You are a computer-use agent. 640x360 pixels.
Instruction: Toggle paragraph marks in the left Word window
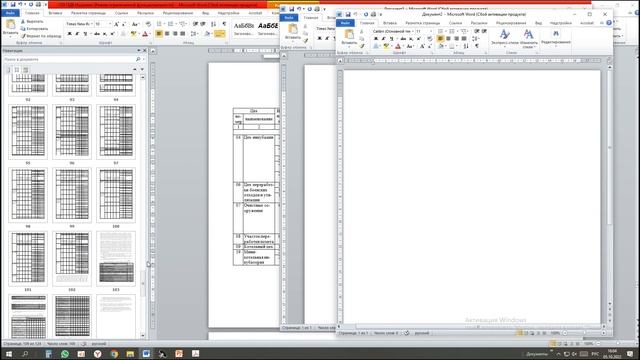click(224, 24)
